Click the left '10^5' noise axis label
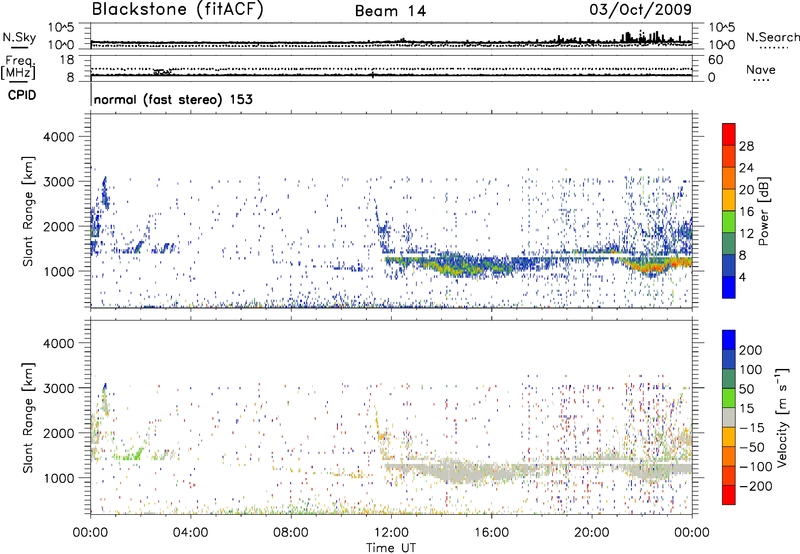 [62, 28]
